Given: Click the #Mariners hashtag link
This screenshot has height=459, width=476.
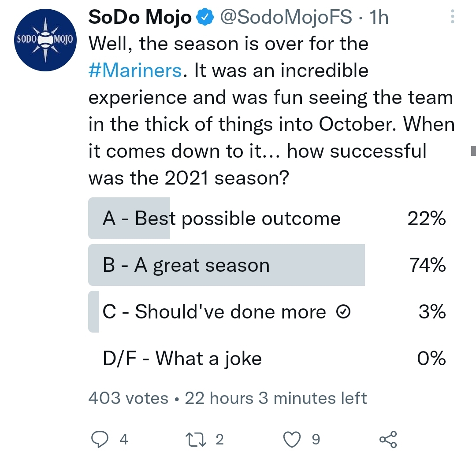Looking at the screenshot, I should click(135, 70).
